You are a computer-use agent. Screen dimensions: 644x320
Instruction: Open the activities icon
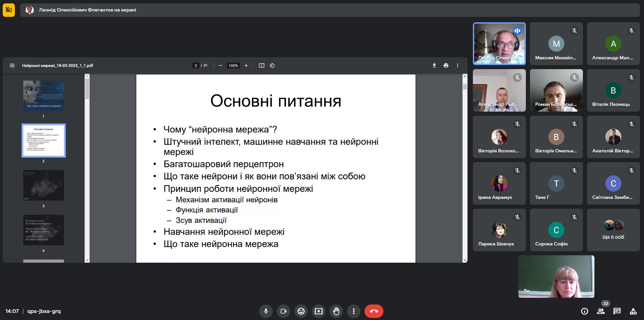coord(633,311)
